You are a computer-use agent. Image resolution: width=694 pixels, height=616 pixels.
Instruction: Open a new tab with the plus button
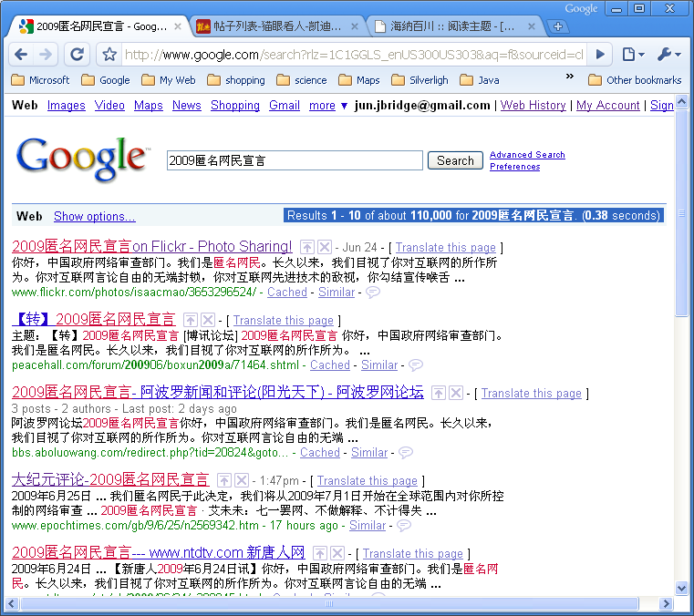(558, 26)
